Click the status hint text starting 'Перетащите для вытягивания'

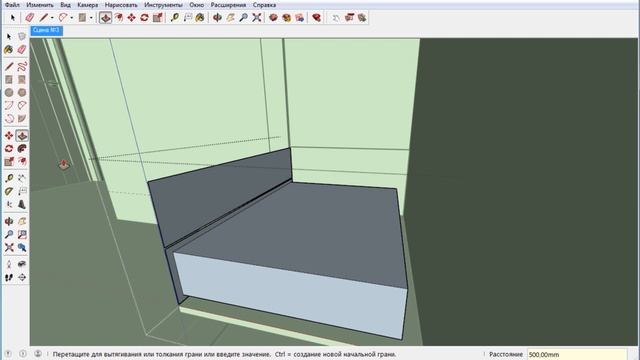pyautogui.click(x=224, y=354)
